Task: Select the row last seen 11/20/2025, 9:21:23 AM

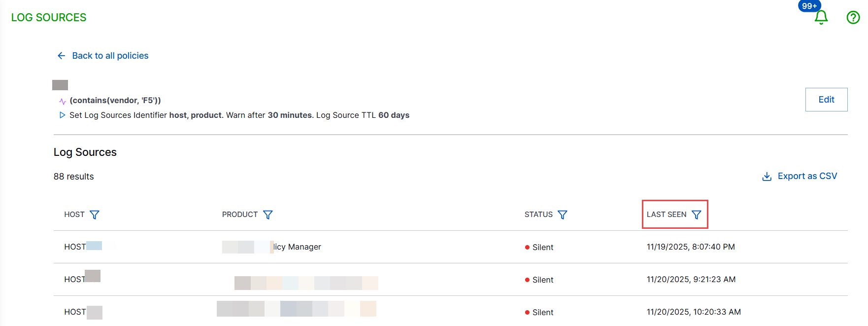Action: point(691,279)
